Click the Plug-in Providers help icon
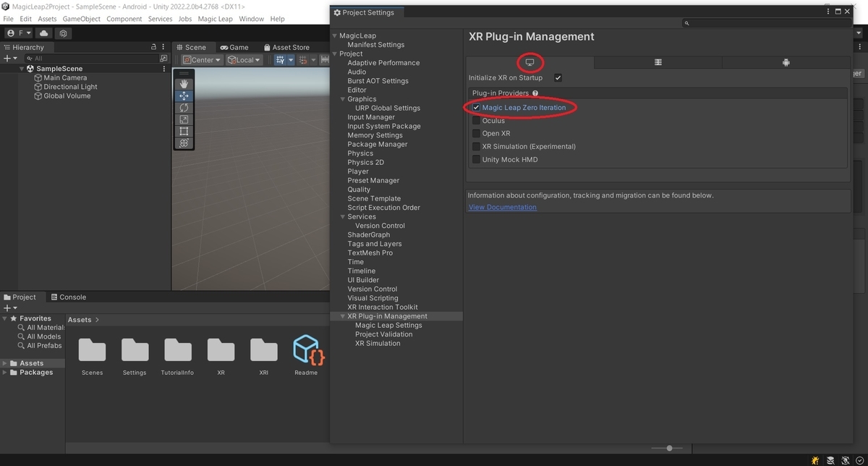The height and width of the screenshot is (466, 868). (535, 93)
